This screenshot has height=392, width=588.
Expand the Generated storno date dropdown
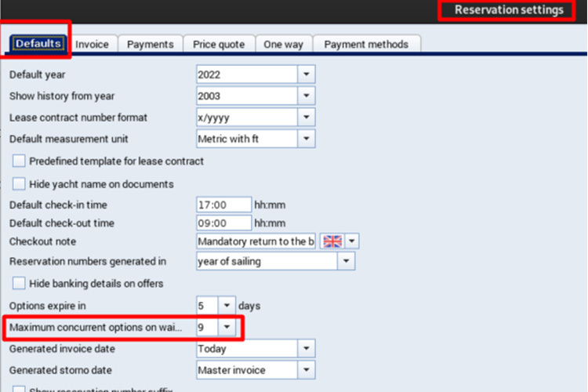point(306,369)
